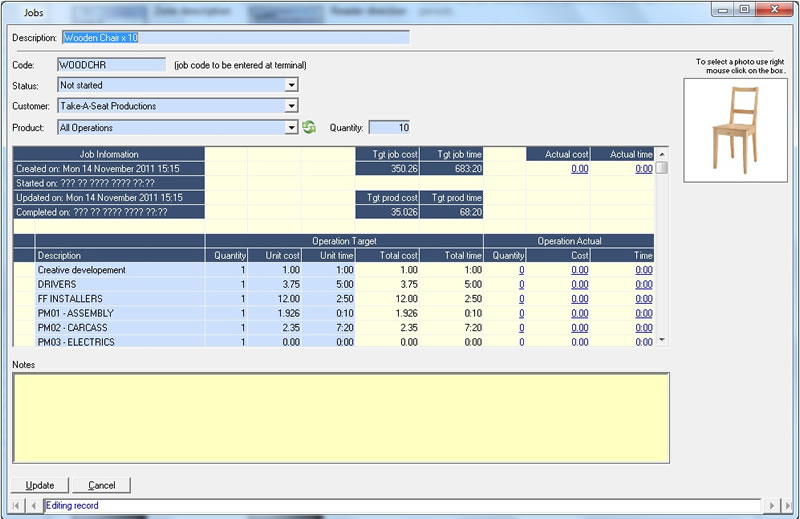Close the Jobs window
Viewport: 800px width, 519px height.
tap(772, 8)
